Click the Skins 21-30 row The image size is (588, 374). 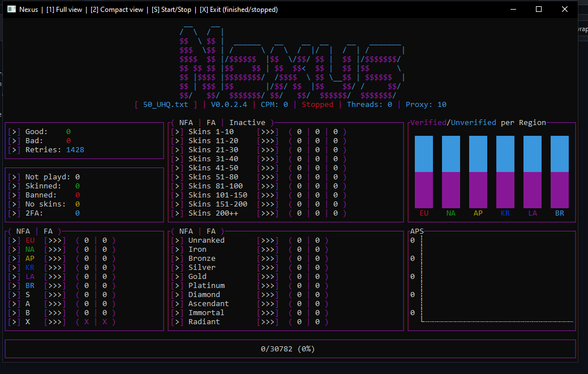coord(259,149)
